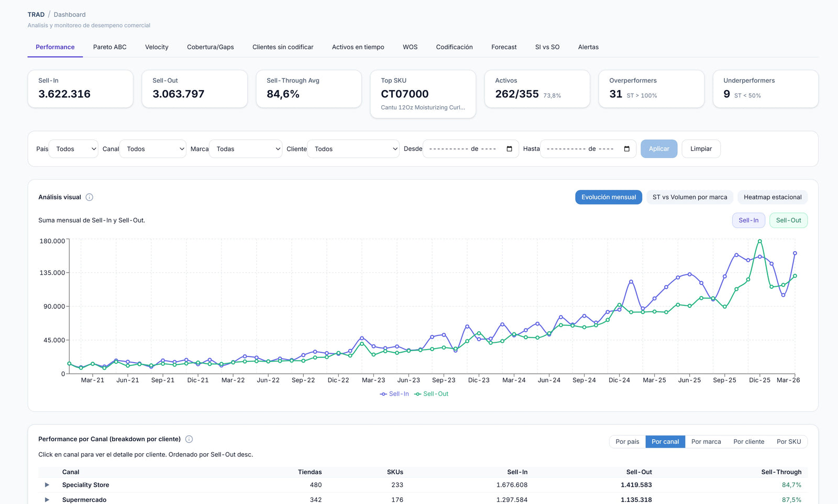
Task: Open the Marca filter dropdown
Action: tap(246, 149)
